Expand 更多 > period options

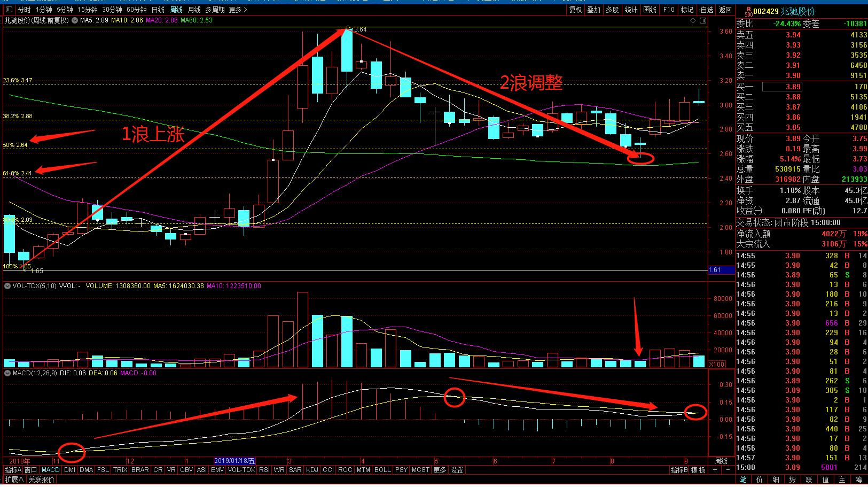[x=238, y=10]
